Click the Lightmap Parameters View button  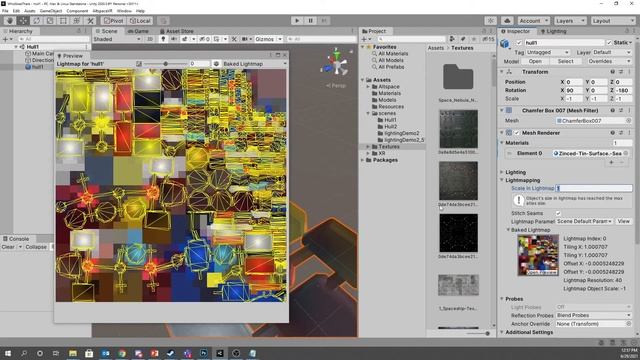(x=623, y=221)
